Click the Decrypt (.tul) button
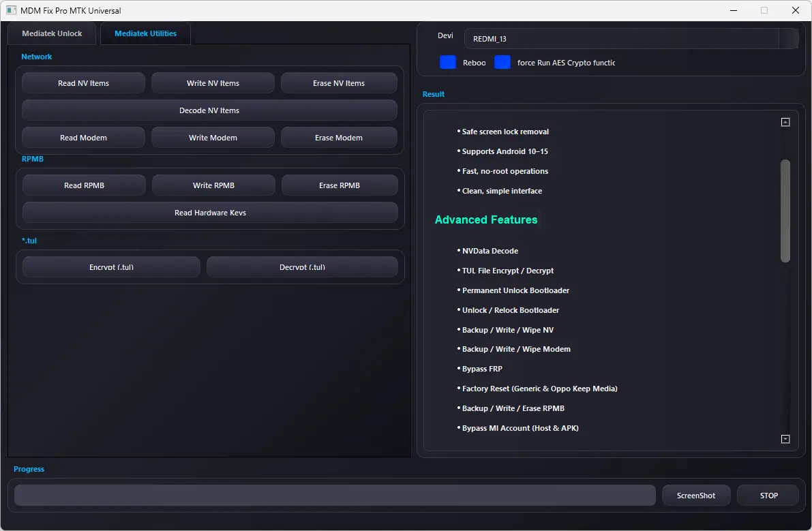 click(x=302, y=268)
